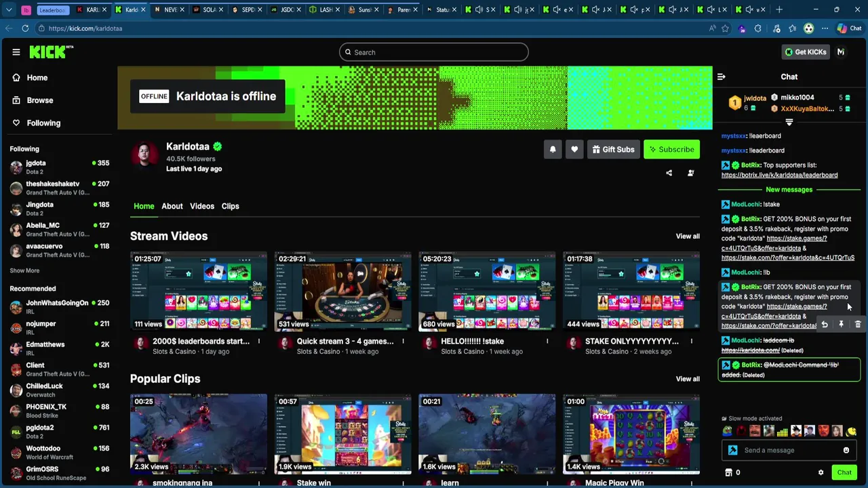Switch to the Leaderboard browser tab

click(53, 9)
